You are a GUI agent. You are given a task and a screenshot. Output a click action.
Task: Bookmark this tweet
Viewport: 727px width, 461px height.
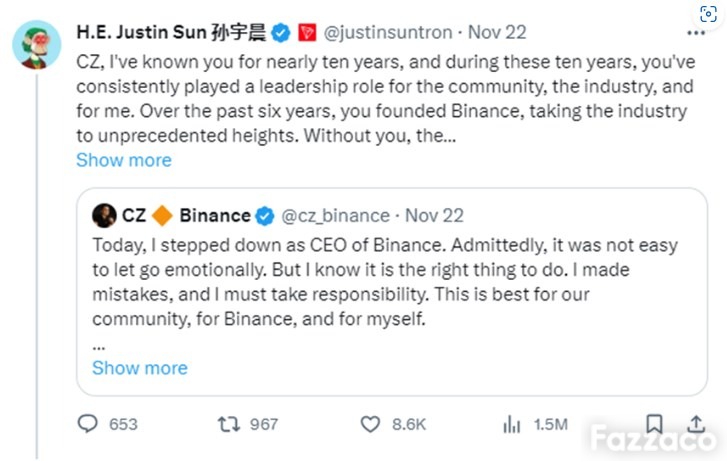tap(654, 423)
